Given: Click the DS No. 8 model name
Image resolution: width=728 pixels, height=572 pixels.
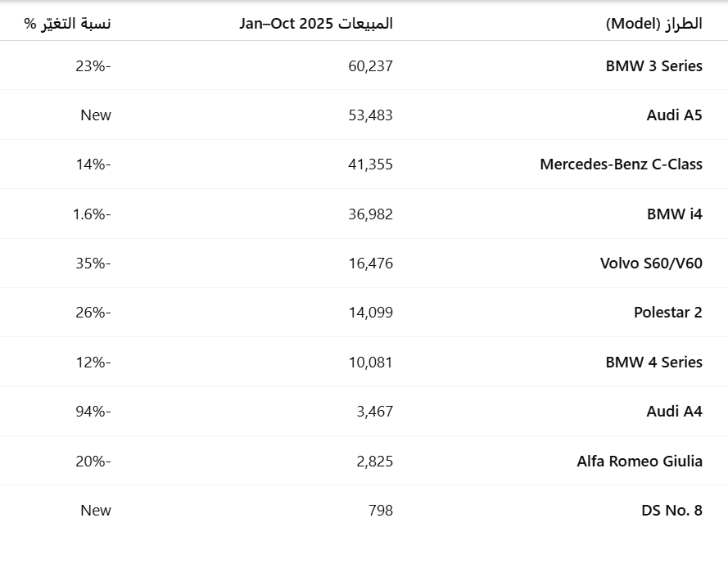Looking at the screenshot, I should [x=671, y=511].
